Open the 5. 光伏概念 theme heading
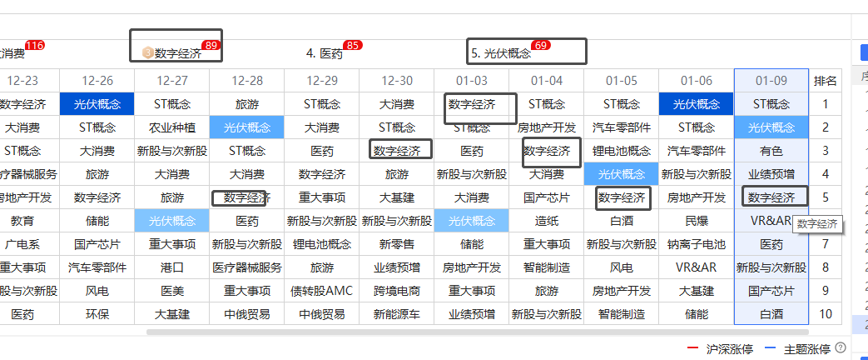This screenshot has height=360, width=868. click(x=501, y=54)
